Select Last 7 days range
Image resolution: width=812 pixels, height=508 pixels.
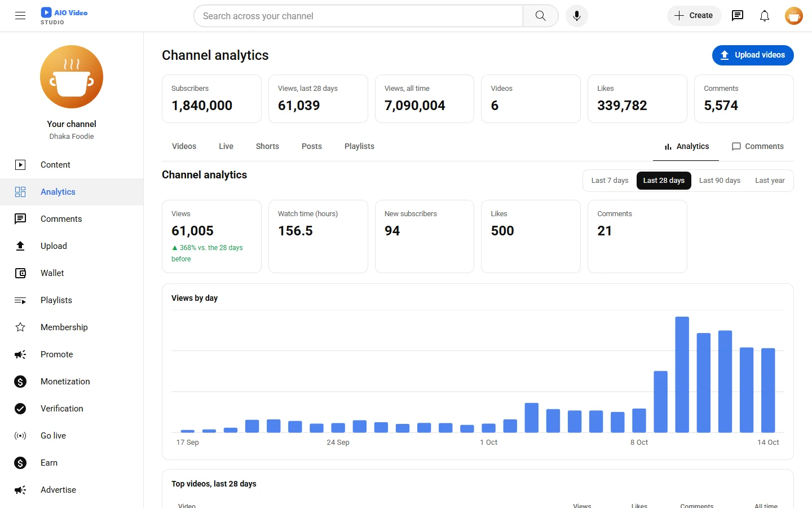click(x=610, y=181)
